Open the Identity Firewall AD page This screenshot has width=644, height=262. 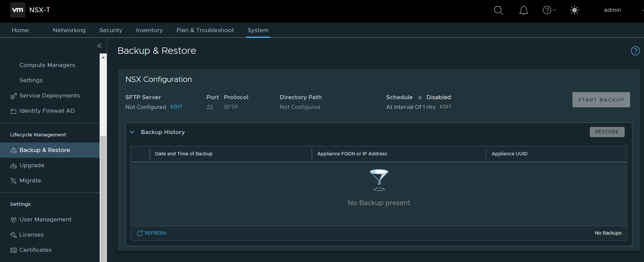[47, 111]
